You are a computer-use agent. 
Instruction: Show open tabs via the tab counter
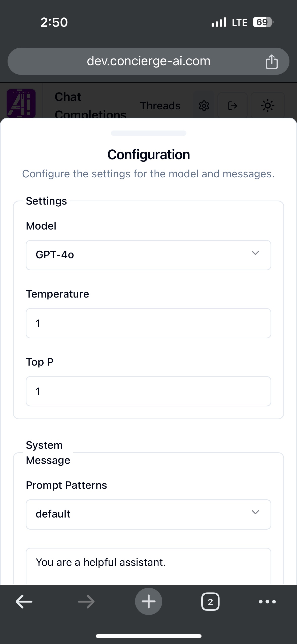click(x=210, y=602)
